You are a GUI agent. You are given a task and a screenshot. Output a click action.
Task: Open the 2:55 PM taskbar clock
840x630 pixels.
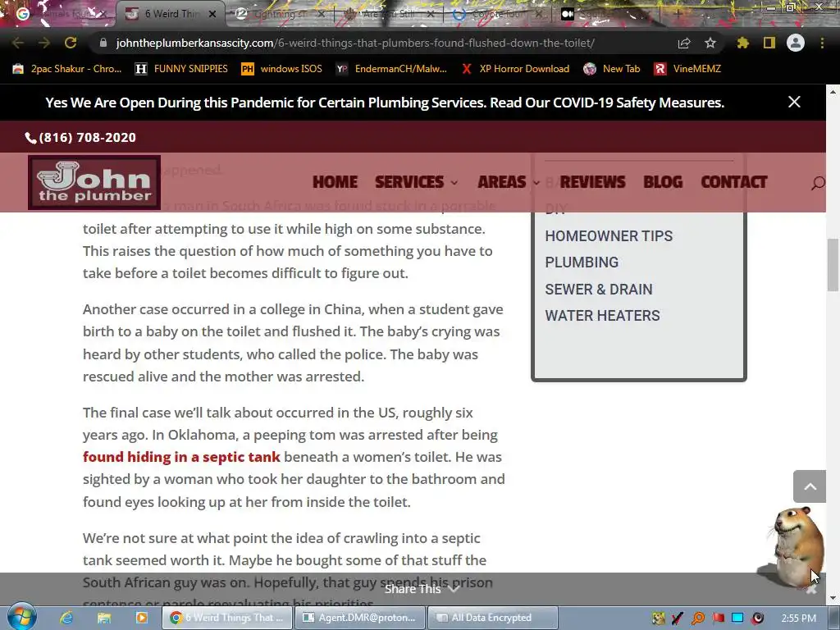pos(799,619)
